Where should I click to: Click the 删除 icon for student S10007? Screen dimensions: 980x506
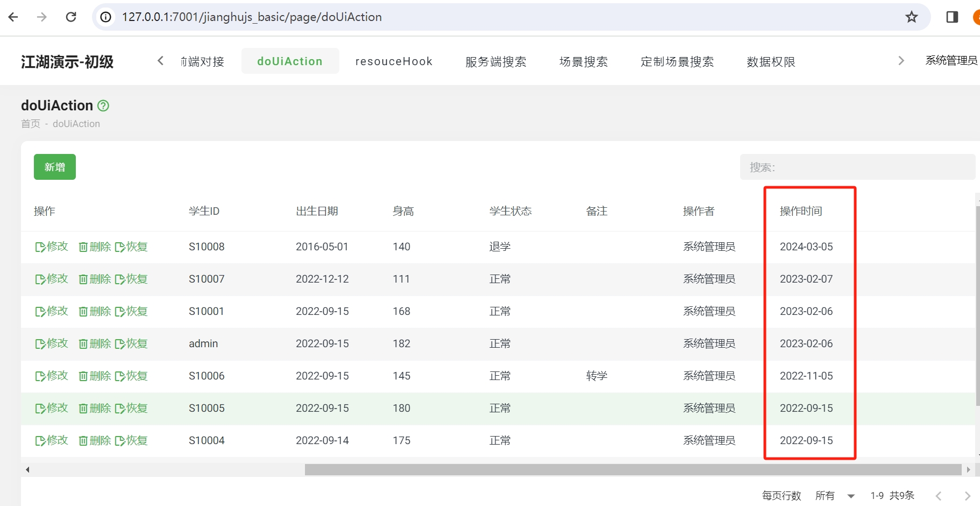coord(95,279)
